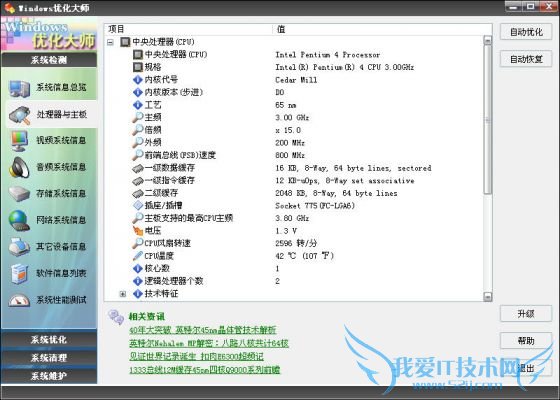Click the title bar app icon
560x400 pixels.
click(10, 8)
